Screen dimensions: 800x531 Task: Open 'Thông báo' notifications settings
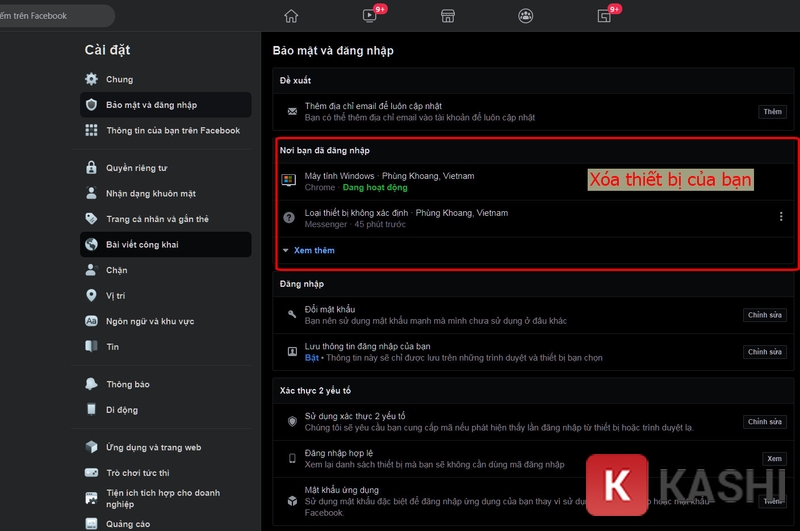click(128, 384)
